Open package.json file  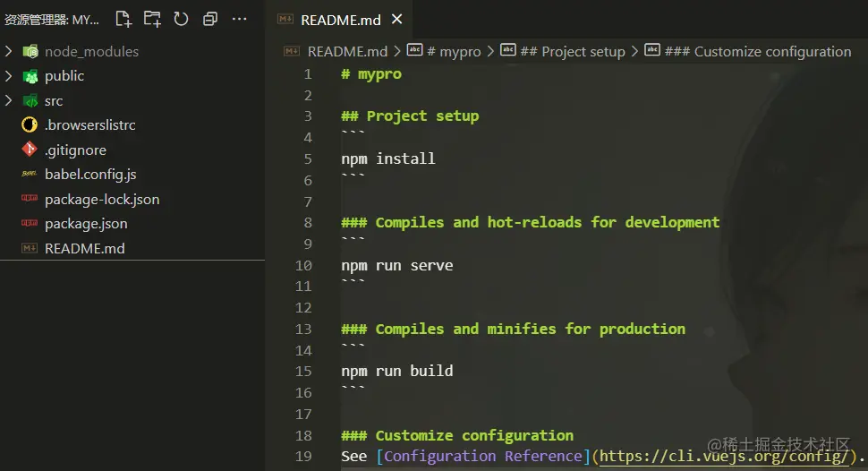click(86, 224)
